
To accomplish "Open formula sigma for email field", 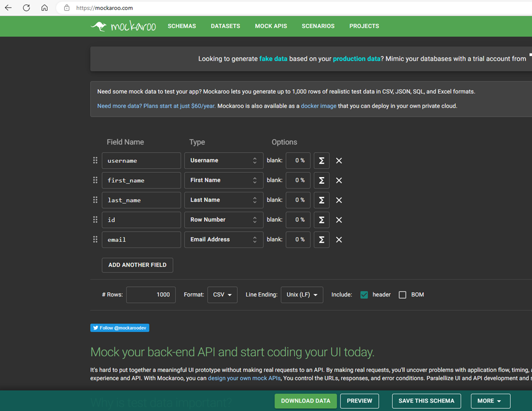I will click(x=321, y=239).
